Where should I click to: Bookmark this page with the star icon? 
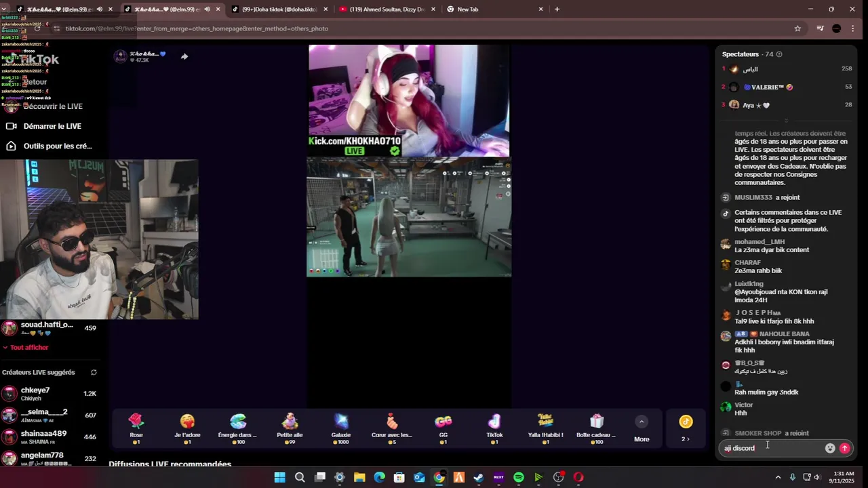[797, 28]
